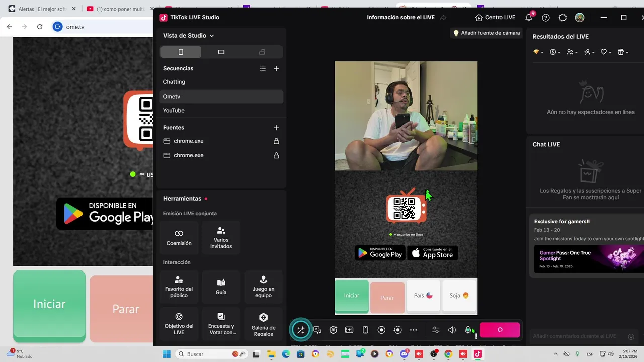The image size is (644, 362).
Task: Open the settings gear in TikTok LIVE Studio header
Action: click(562, 18)
